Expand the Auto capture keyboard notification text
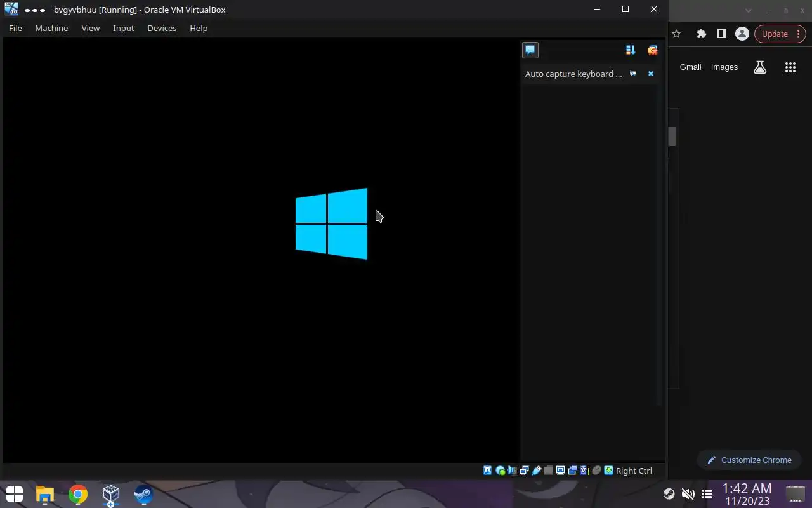The height and width of the screenshot is (508, 812). pyautogui.click(x=573, y=74)
